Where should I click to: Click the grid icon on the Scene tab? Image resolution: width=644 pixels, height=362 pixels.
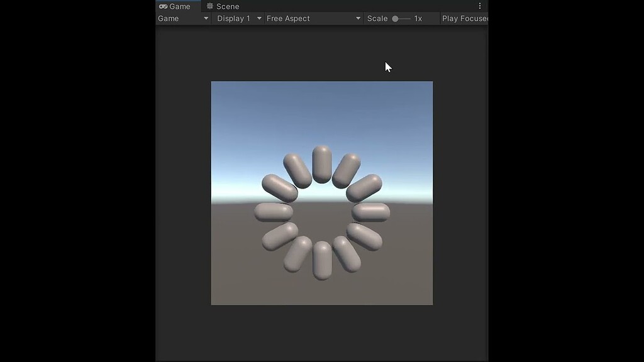tap(209, 6)
